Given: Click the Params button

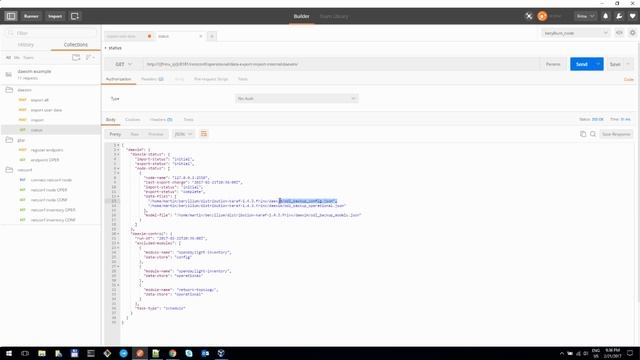Looking at the screenshot, I should click(x=553, y=64).
